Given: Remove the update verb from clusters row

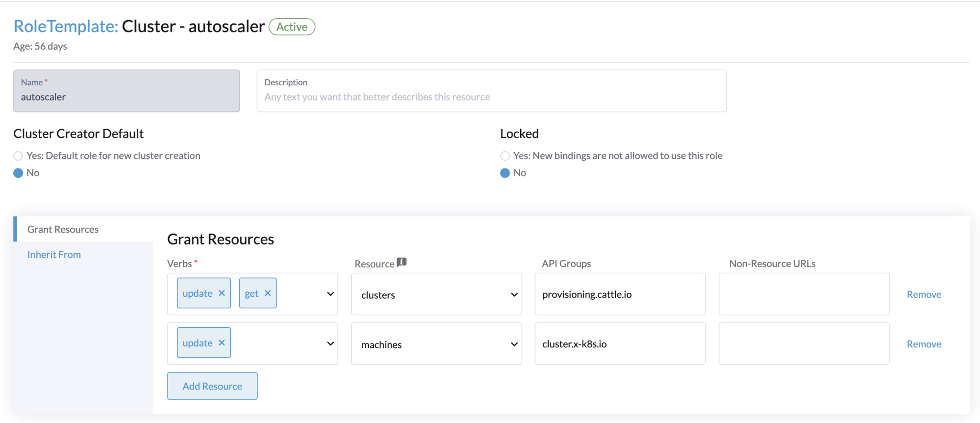Looking at the screenshot, I should (x=222, y=293).
